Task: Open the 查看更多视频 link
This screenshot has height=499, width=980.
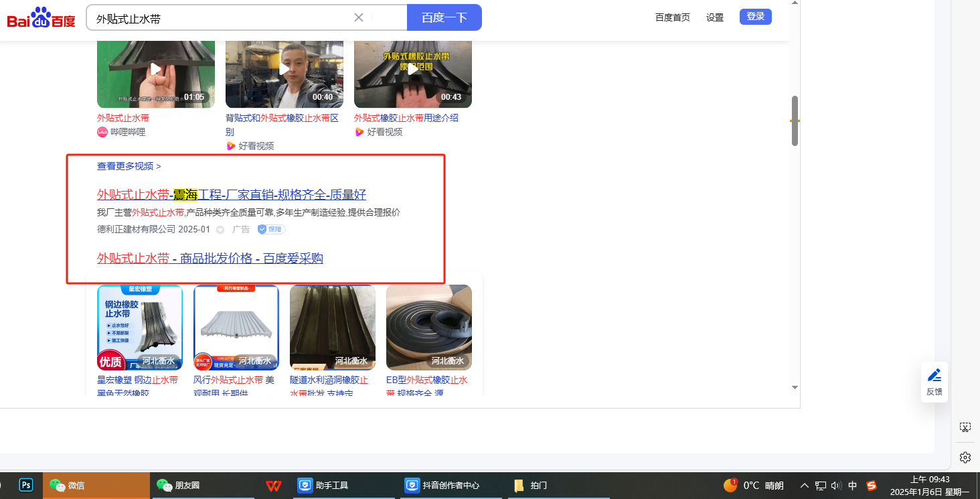Action: [x=129, y=166]
